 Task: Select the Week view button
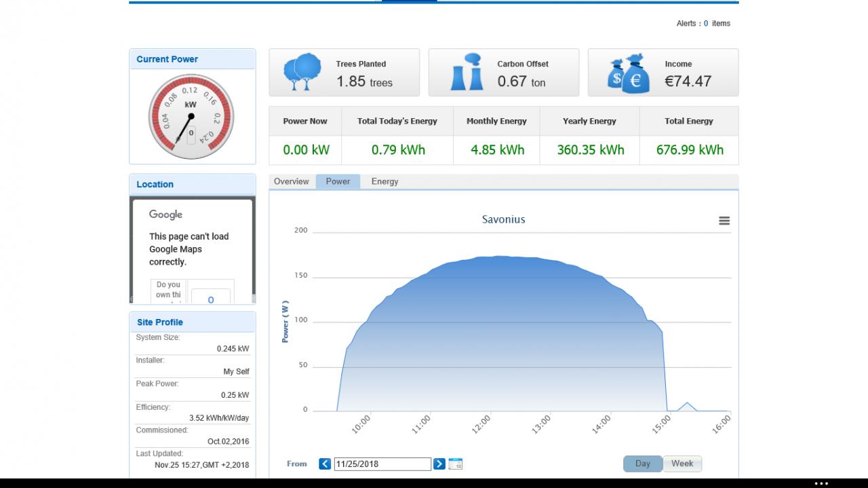point(682,464)
